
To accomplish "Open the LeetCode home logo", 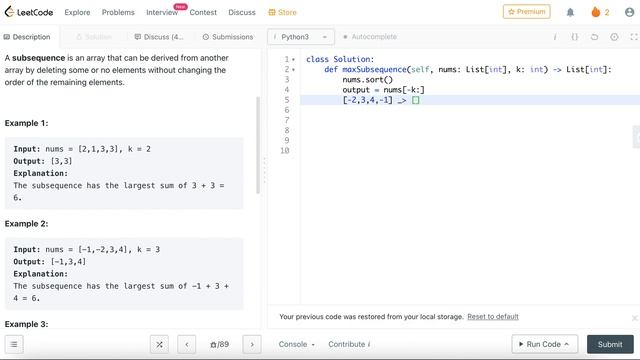I will 29,12.
